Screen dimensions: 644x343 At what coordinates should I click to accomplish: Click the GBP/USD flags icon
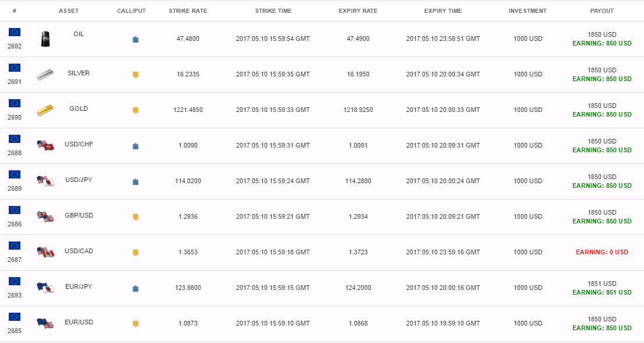45,217
